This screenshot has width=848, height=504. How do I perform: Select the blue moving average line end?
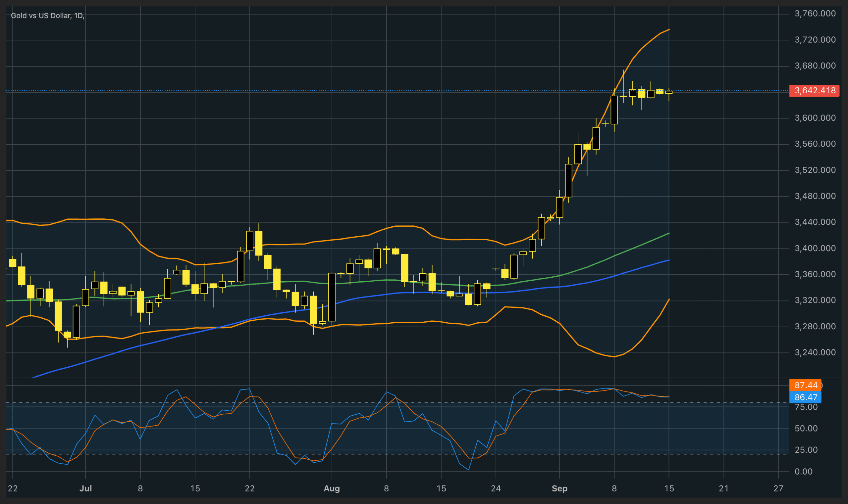tap(668, 260)
